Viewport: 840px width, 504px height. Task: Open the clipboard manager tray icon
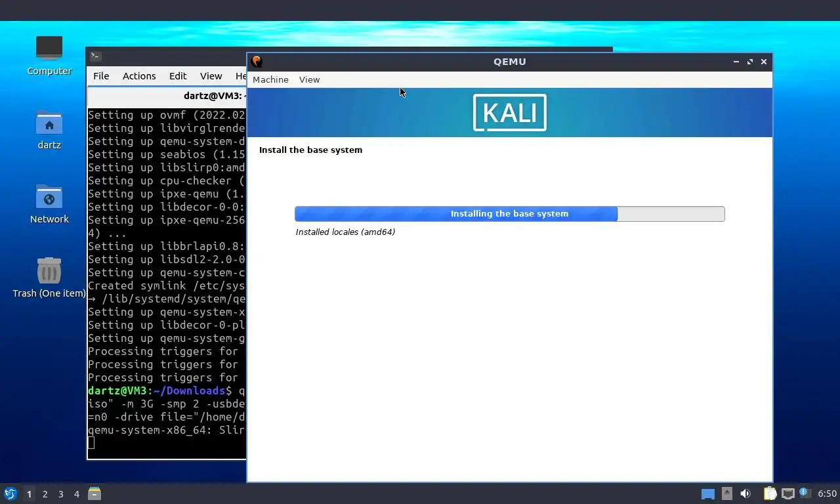click(770, 493)
